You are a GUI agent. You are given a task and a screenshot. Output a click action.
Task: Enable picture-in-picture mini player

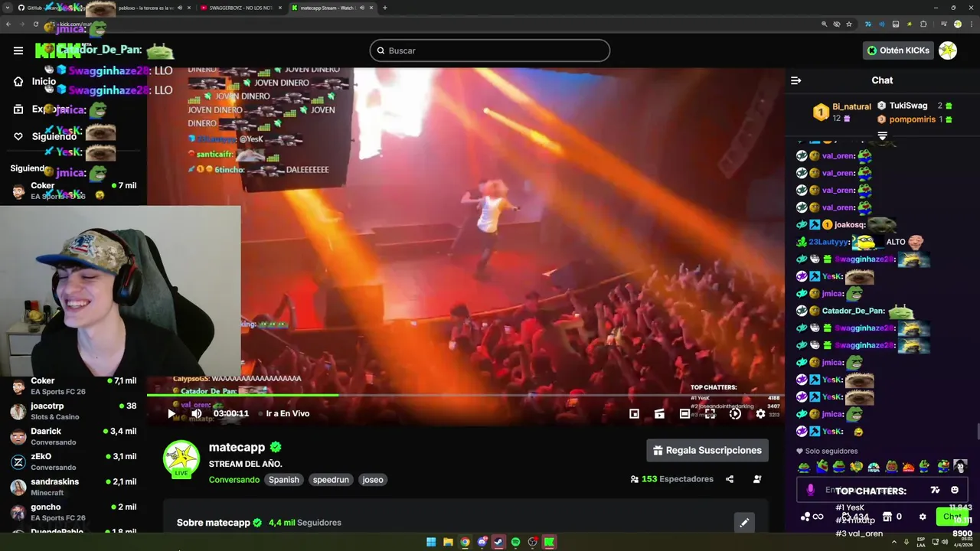(634, 413)
